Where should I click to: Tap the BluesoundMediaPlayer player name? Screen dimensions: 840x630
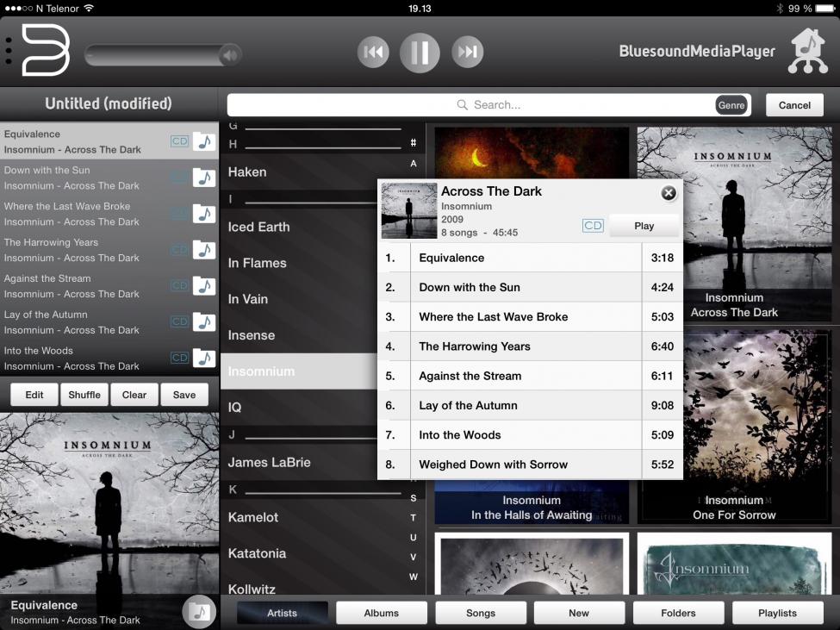(x=697, y=52)
